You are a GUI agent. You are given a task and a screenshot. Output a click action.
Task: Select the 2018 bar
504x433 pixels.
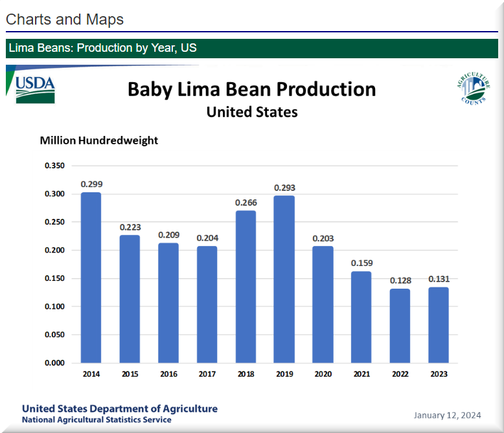pyautogui.click(x=246, y=287)
